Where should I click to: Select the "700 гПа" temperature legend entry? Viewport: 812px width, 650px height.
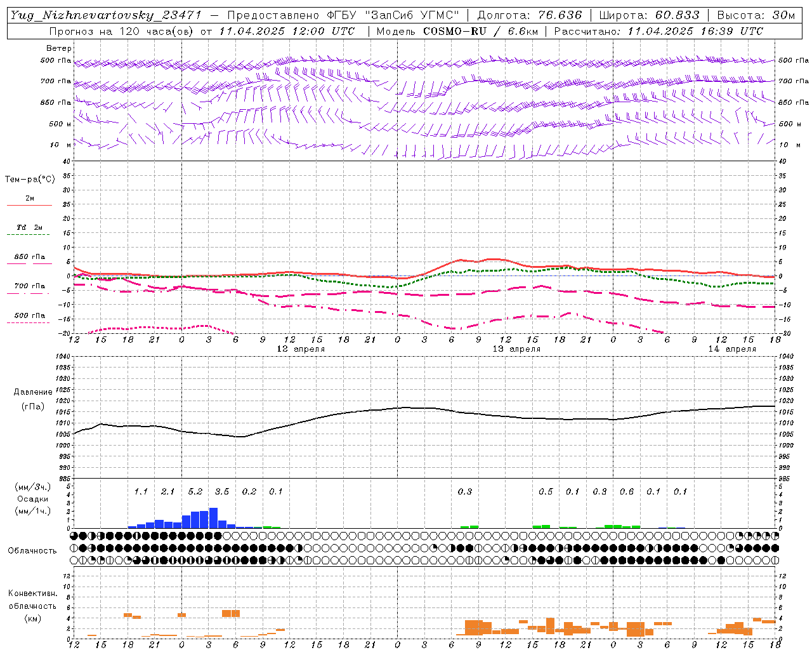click(29, 286)
